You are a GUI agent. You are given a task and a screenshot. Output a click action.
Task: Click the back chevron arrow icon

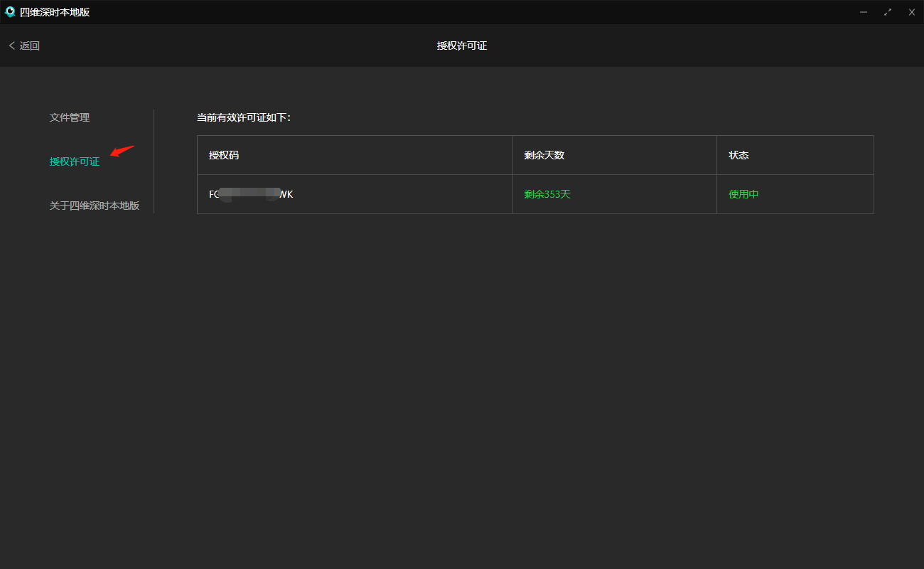click(x=11, y=46)
